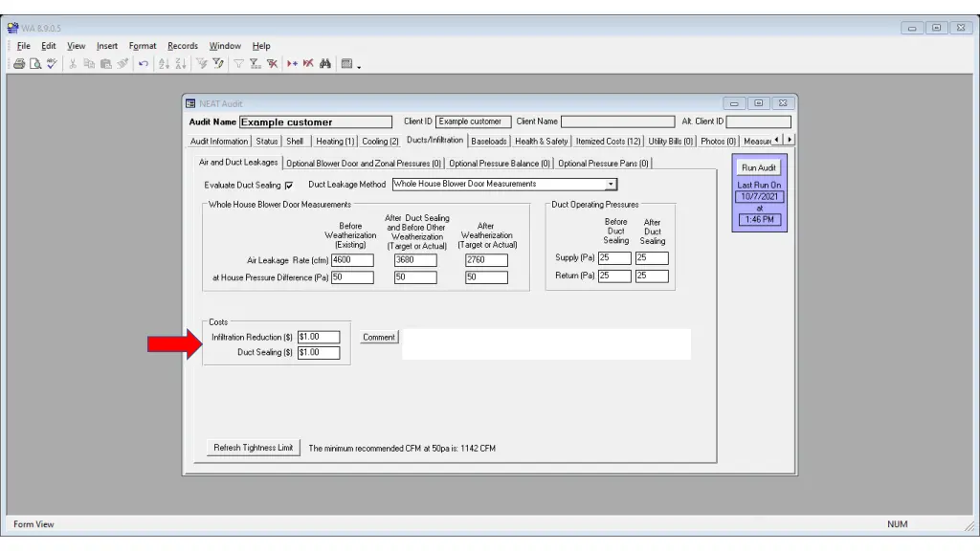Click the Comment button
Screen dimensions: 980x551
click(379, 338)
